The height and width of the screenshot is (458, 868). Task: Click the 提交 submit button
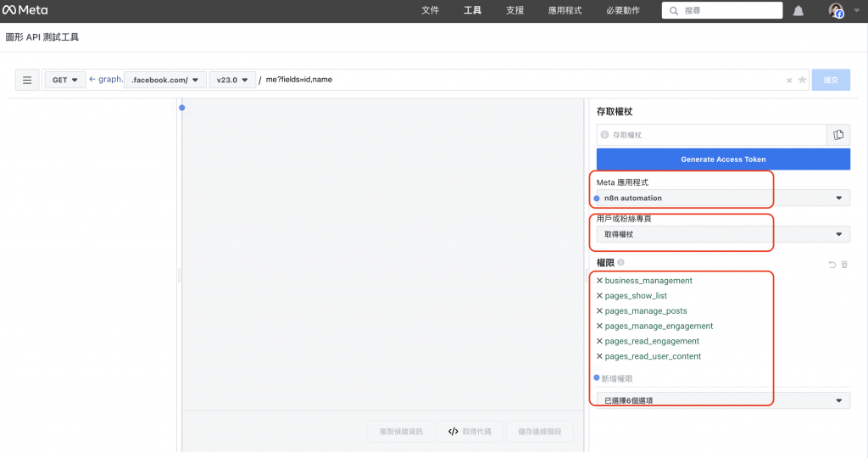(831, 81)
